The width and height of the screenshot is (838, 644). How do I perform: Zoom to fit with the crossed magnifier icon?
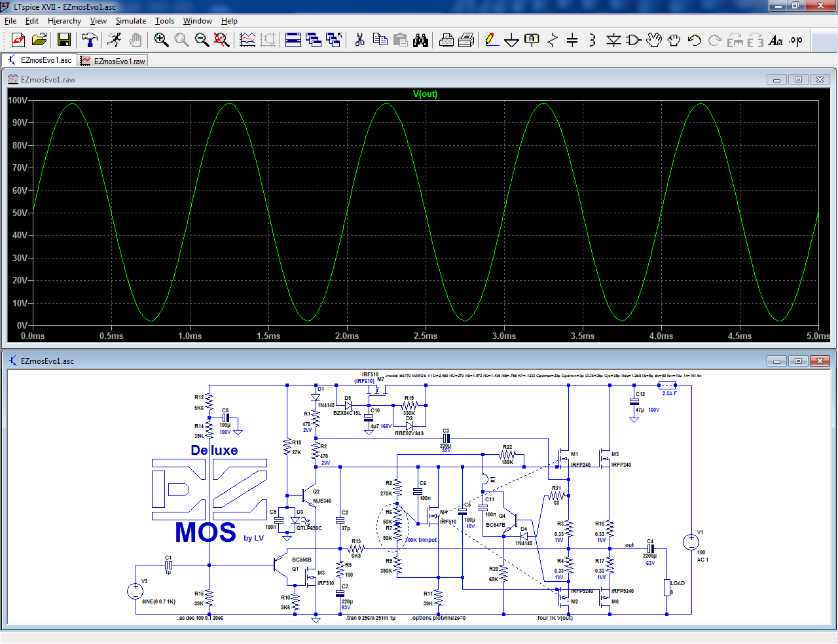coord(222,41)
